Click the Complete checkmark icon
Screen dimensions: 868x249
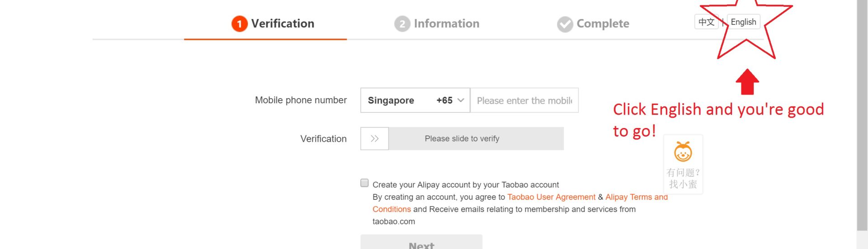tap(565, 24)
